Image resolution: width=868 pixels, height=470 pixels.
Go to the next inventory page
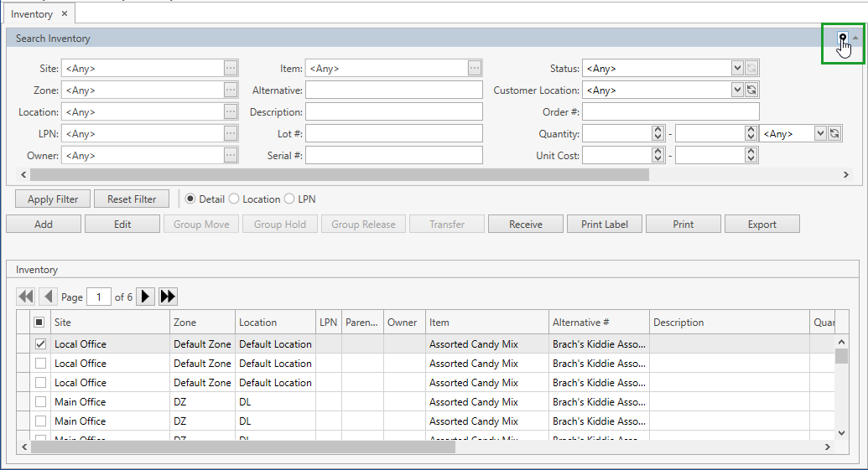click(x=146, y=297)
